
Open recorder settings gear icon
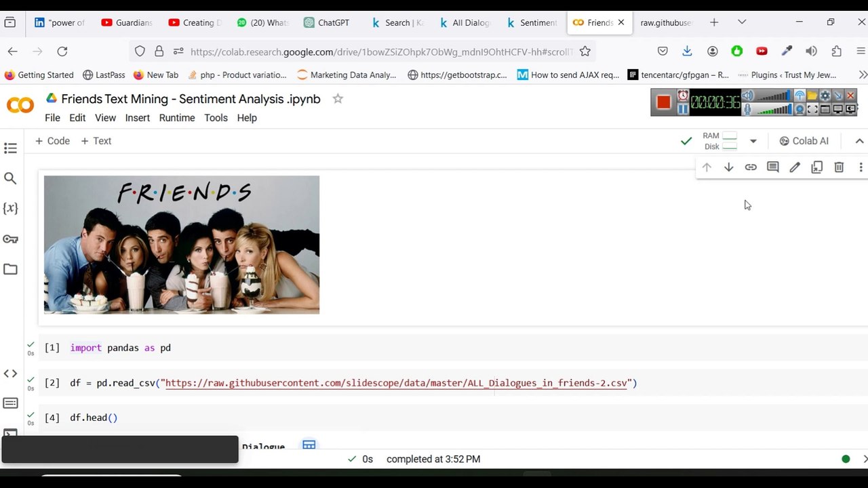point(825,95)
